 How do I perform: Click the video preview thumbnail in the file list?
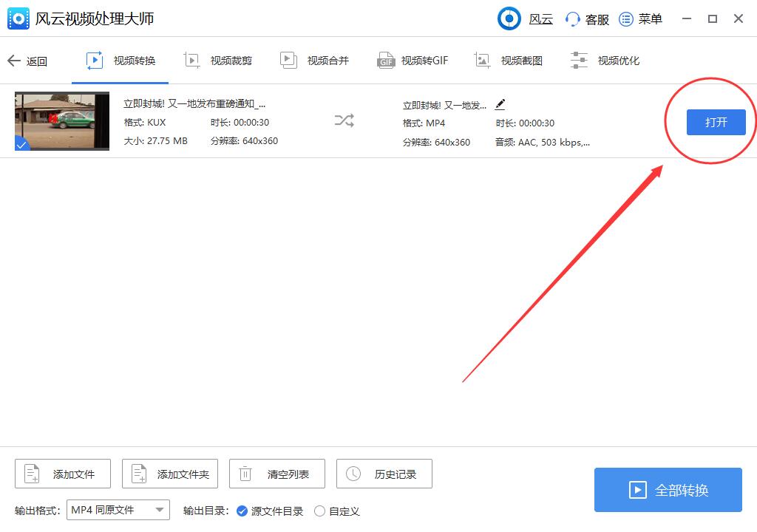[x=62, y=120]
